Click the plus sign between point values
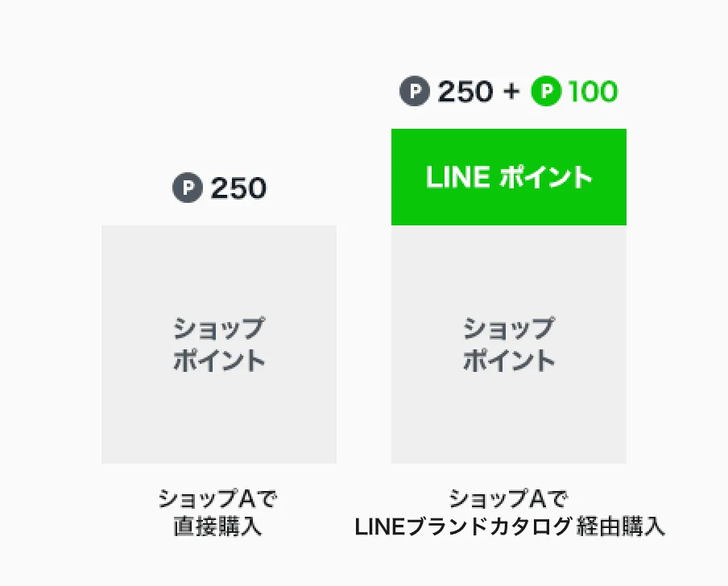Viewport: 728px width, 586px height. tap(511, 92)
